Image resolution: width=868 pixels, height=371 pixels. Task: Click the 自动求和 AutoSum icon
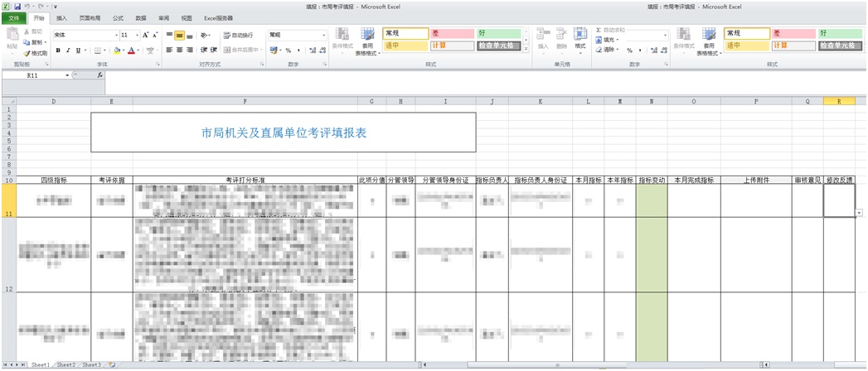point(599,30)
